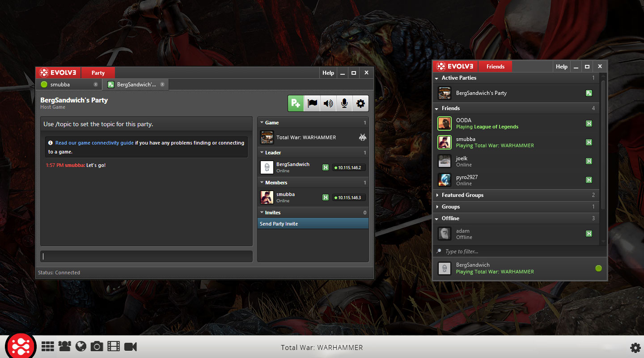Click BergSandwich's green profile icon in Leader section
Viewport: 644px width, 358px height.
326,167
